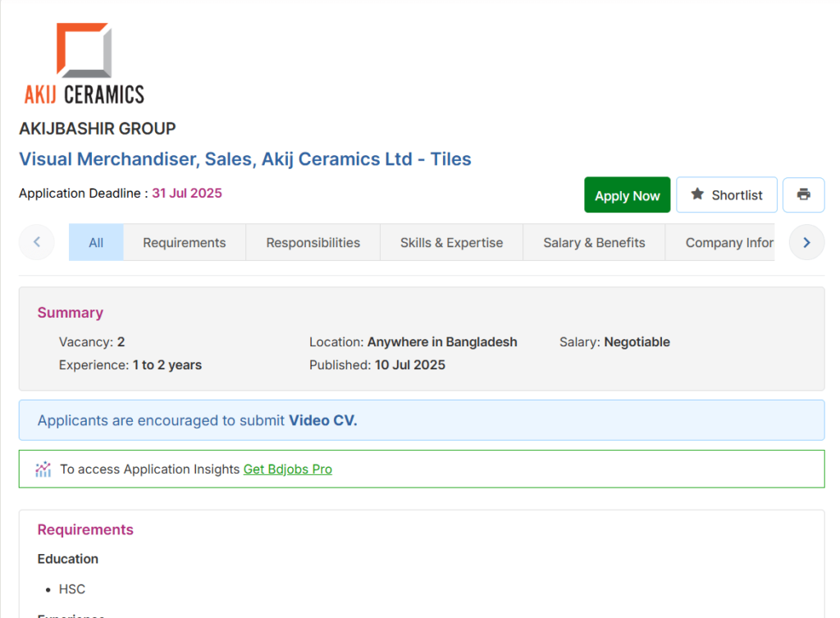Click location Anywhere in Bangladesh
This screenshot has height=618, width=840.
[x=413, y=342]
